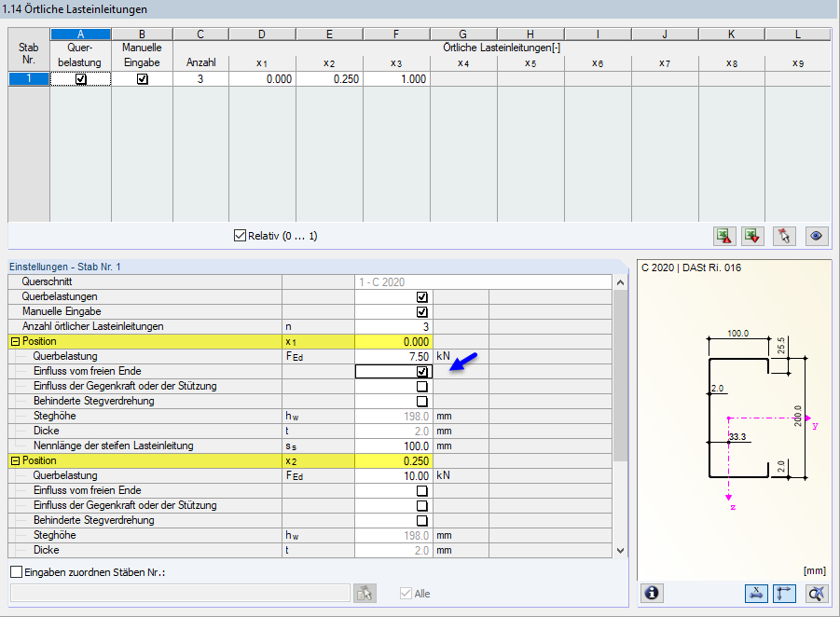Enable Einfluss der Gegenkraft for position x1
Image resolution: width=840 pixels, height=617 pixels.
point(422,387)
